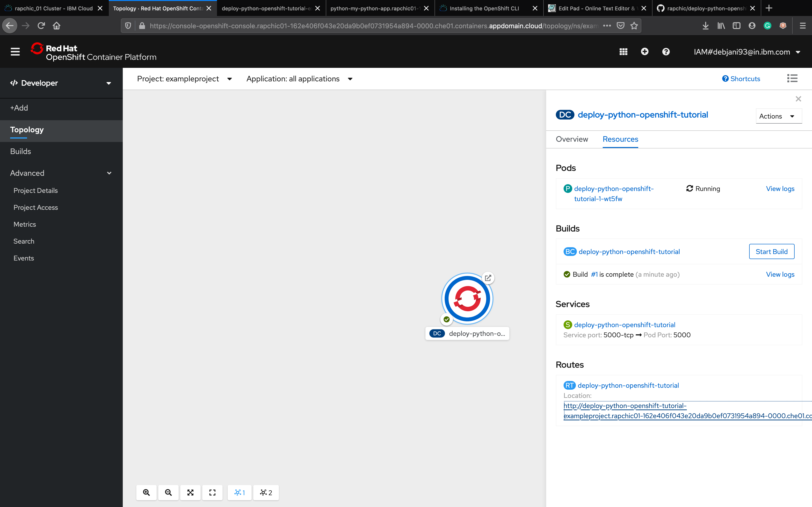This screenshot has width=812, height=507.
Task: Click View logs for running pod
Action: (780, 188)
